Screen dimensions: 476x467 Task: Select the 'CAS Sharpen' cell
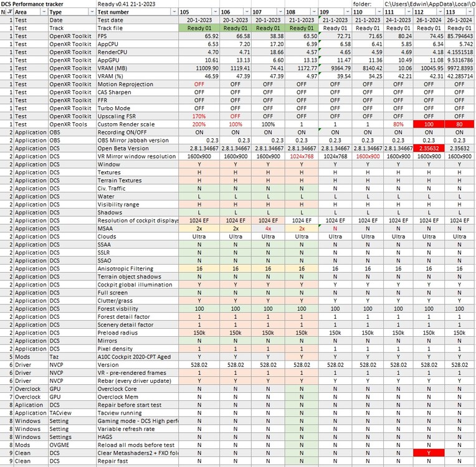point(137,92)
